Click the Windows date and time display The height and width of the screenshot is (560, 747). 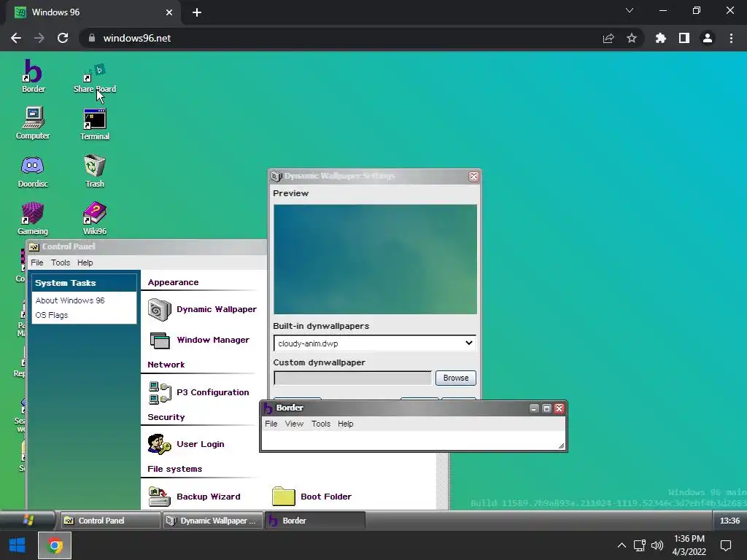689,545
